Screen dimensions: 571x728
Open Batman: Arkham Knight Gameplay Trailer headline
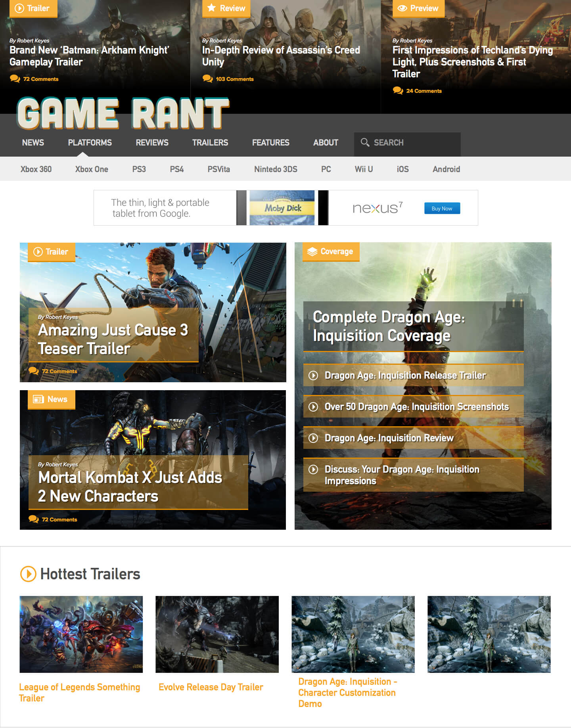[89, 56]
